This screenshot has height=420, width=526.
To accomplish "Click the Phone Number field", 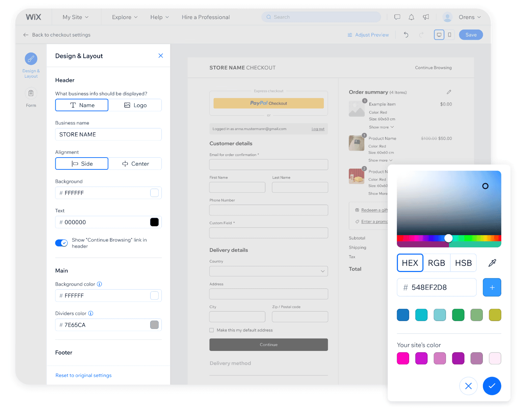I will tap(269, 210).
